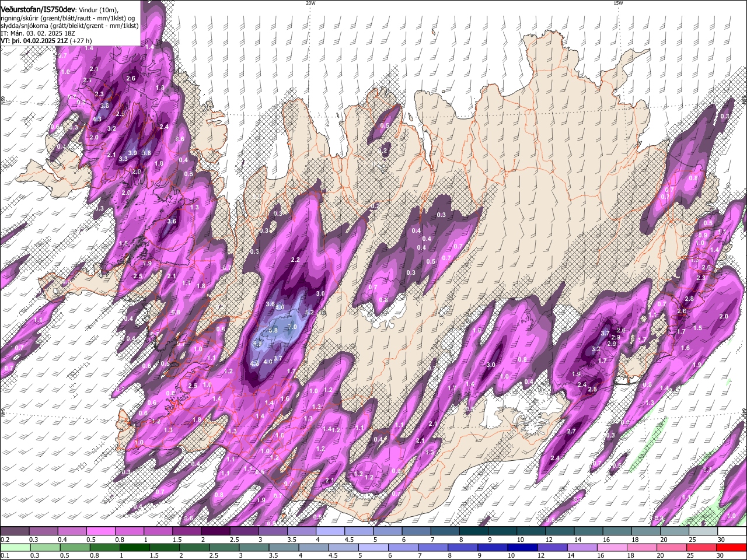This screenshot has width=747, height=560.
Task: Click the 0.1 label in the bottom legend row
Action: tap(5, 555)
